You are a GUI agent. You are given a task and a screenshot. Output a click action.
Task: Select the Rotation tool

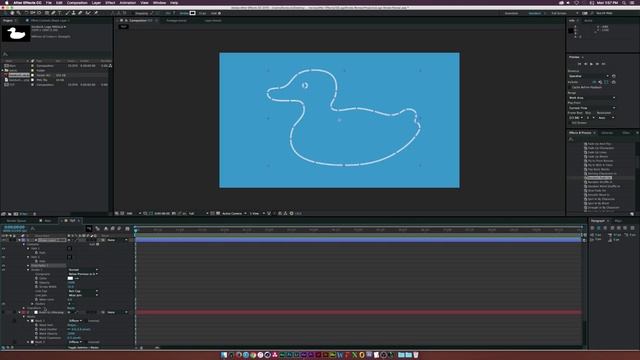coord(27,13)
